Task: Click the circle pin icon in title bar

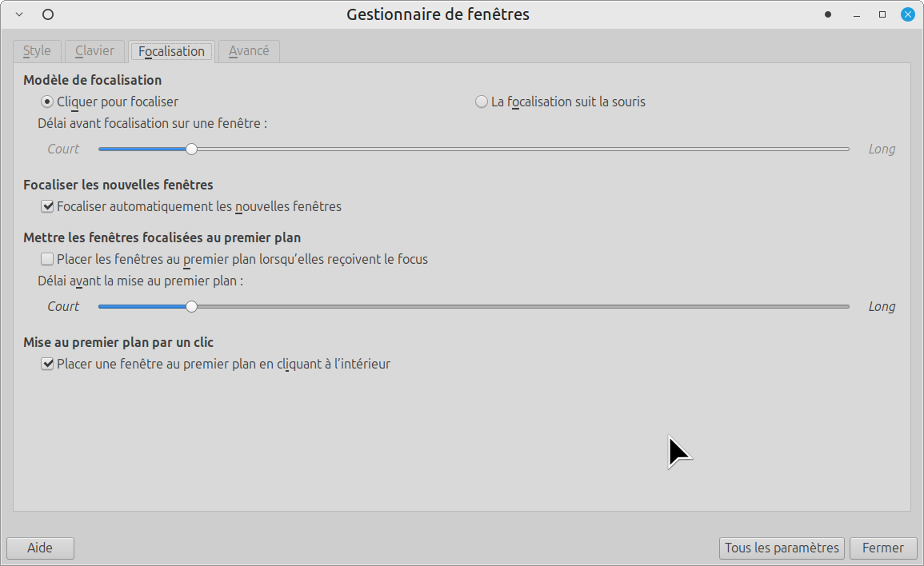Action: (x=48, y=14)
